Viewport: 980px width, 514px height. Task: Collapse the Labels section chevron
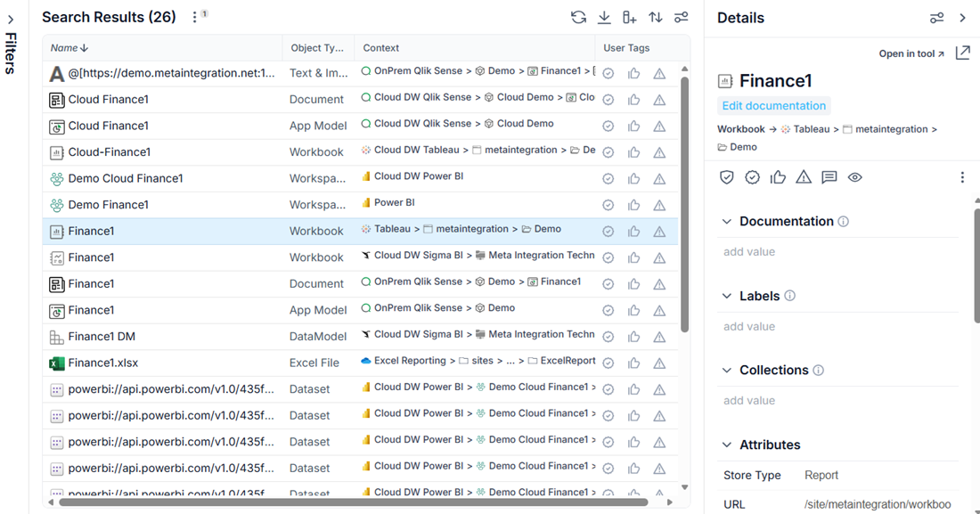tap(727, 296)
